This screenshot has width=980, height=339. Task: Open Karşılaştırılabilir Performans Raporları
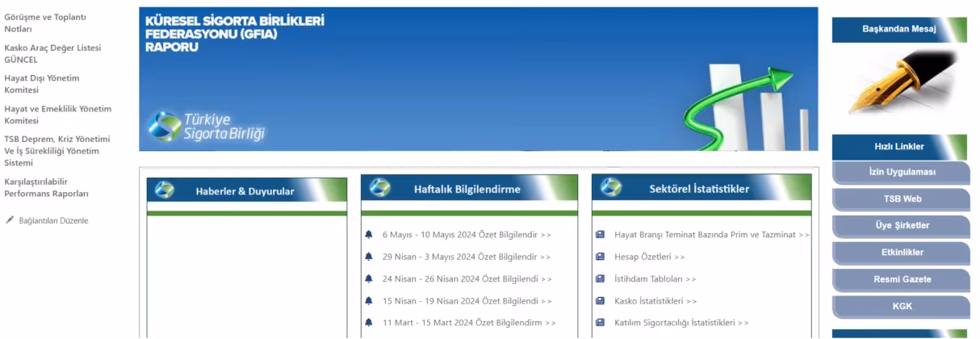click(x=47, y=187)
